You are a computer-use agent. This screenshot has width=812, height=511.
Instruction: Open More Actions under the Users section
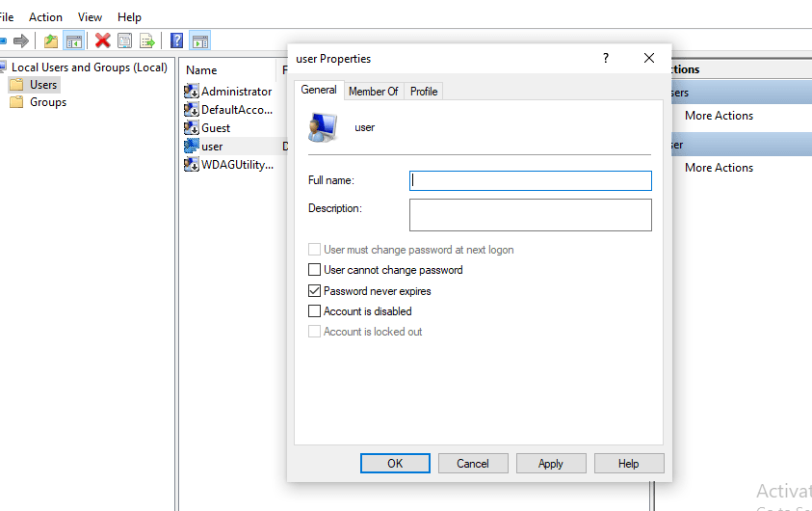click(x=719, y=116)
